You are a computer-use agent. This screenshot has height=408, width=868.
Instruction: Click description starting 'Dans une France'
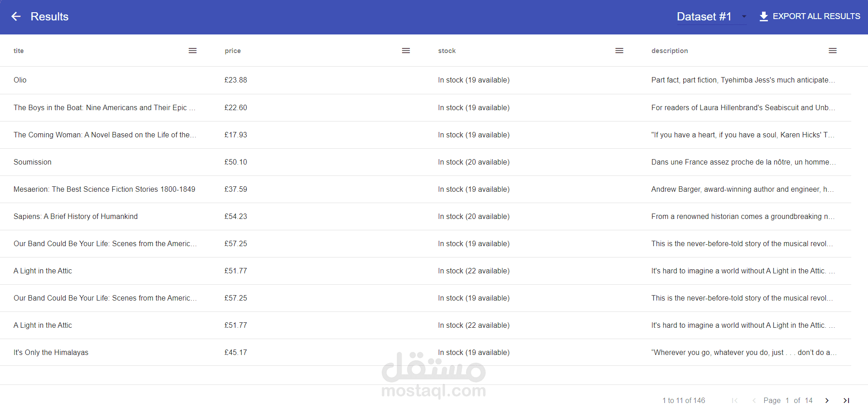743,162
